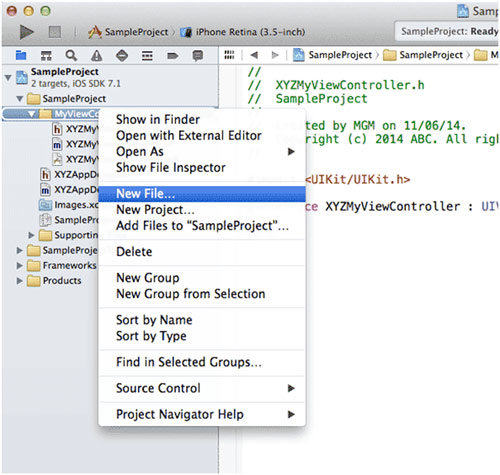Screen dimensions: 500x475
Task: Select the Frameworks folder row
Action: pos(62,266)
